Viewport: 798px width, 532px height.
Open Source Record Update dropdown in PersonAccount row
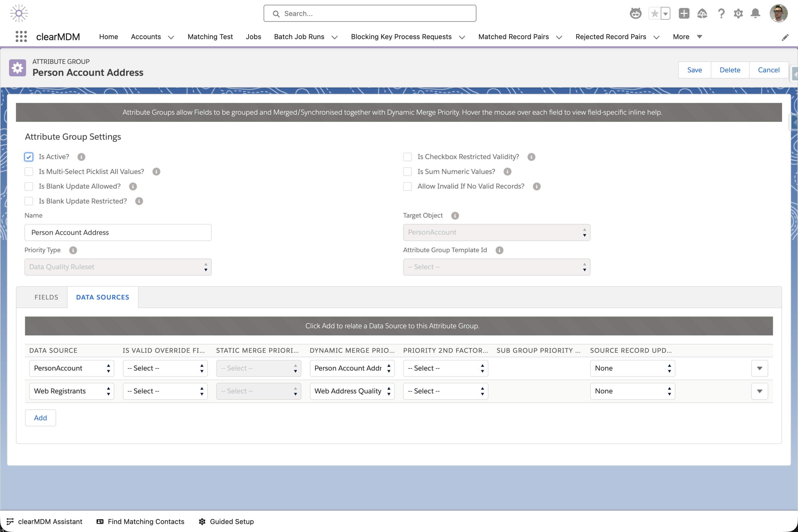[632, 368]
